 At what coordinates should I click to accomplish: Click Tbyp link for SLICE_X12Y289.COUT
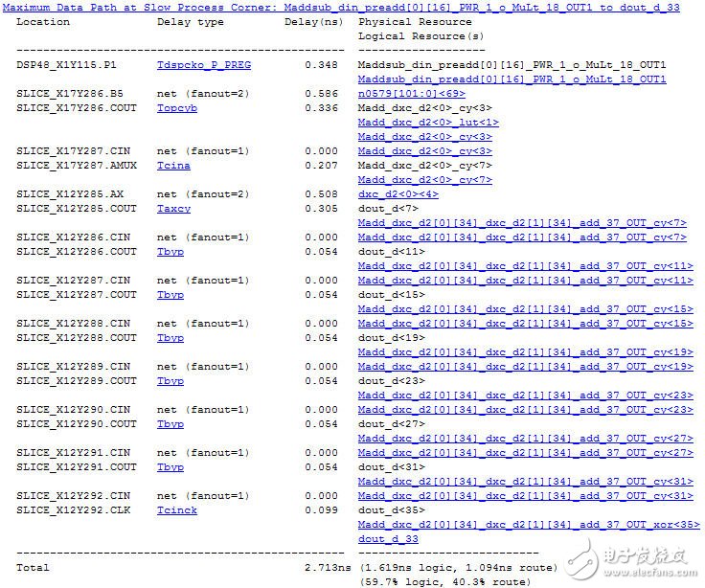tap(171, 381)
